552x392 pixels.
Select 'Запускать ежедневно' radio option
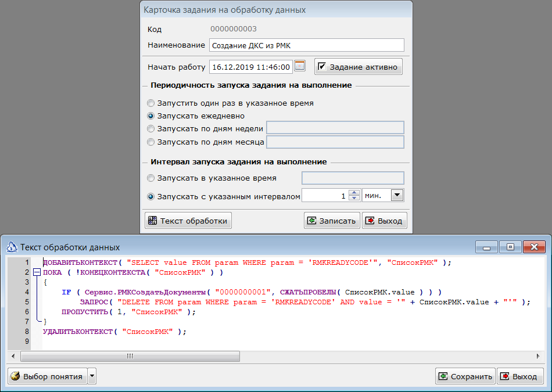pos(150,116)
